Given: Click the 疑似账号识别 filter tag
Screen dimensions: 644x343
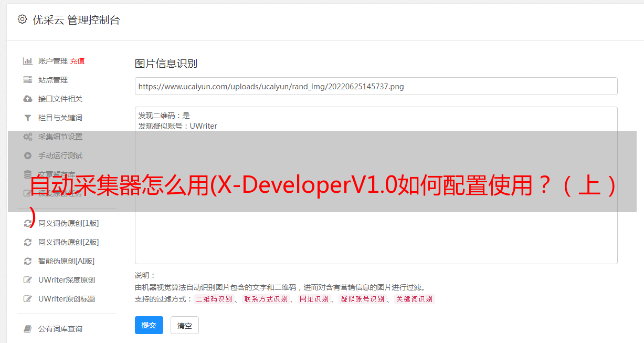Looking at the screenshot, I should coord(362,299).
